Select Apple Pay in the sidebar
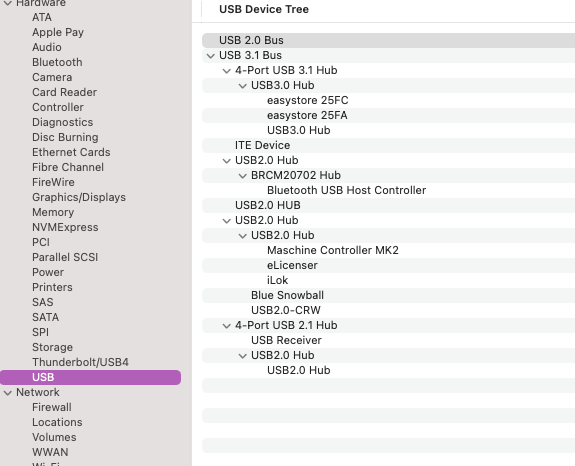 tap(58, 32)
